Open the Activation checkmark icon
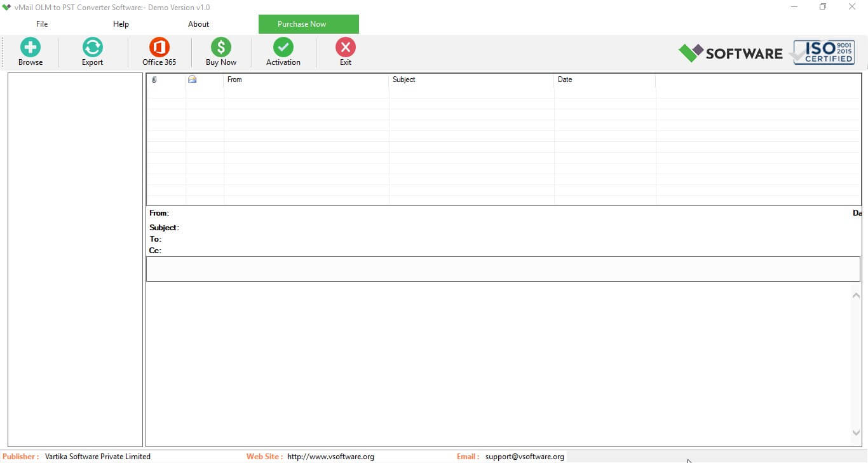This screenshot has height=463, width=868. 283,52
